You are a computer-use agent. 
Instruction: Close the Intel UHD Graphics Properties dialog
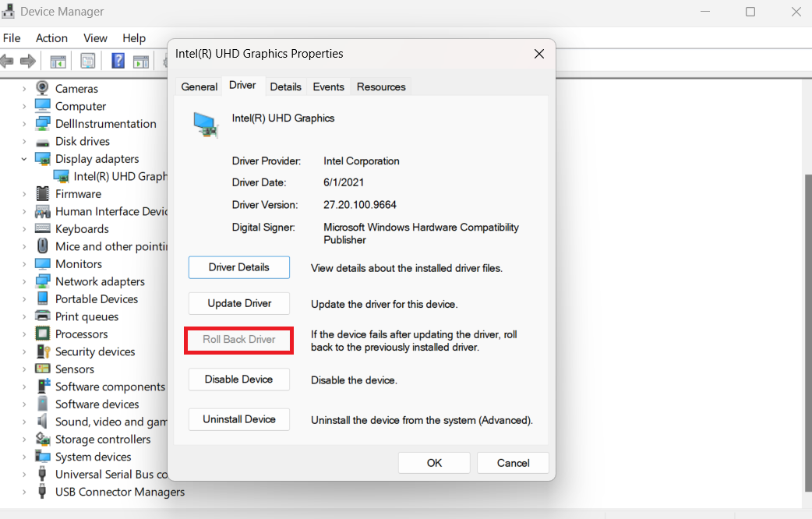pyautogui.click(x=539, y=54)
